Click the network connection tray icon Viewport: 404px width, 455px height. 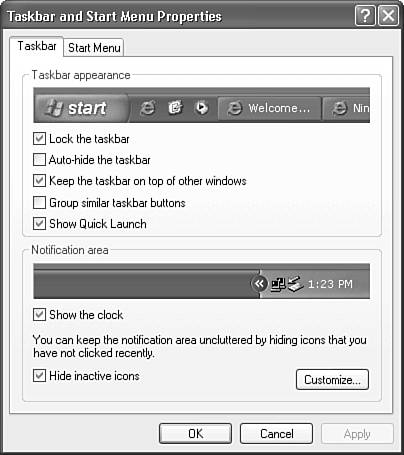[x=278, y=284]
